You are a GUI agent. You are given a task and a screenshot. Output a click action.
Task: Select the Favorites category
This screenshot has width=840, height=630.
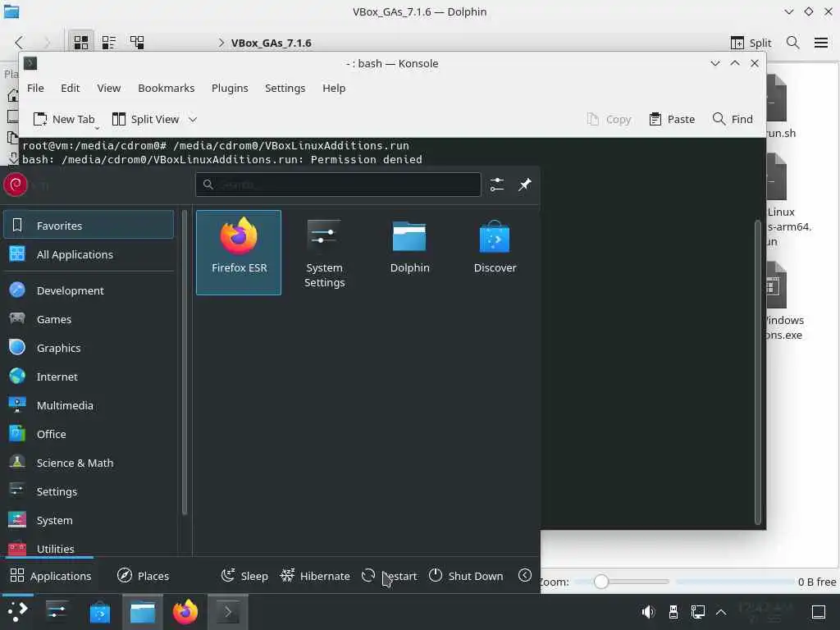[89, 225]
